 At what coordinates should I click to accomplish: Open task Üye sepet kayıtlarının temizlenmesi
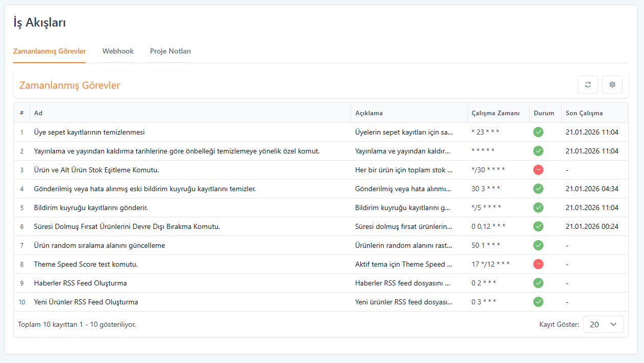click(89, 132)
